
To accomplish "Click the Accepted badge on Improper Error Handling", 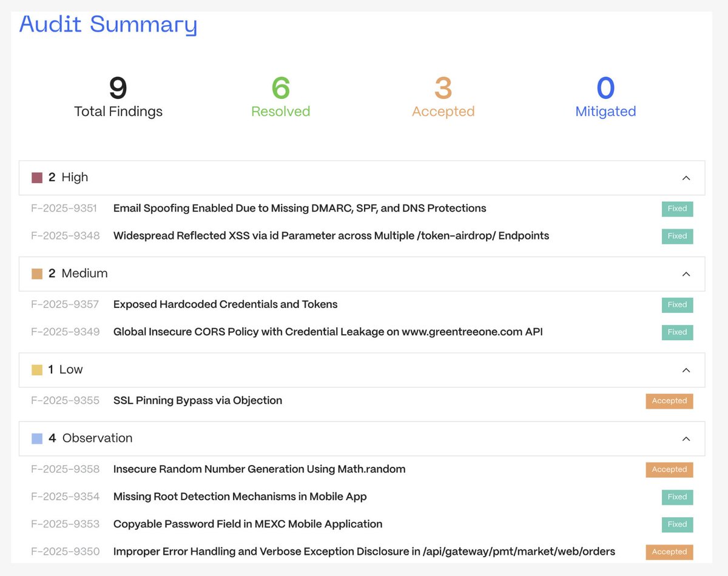I will (669, 552).
